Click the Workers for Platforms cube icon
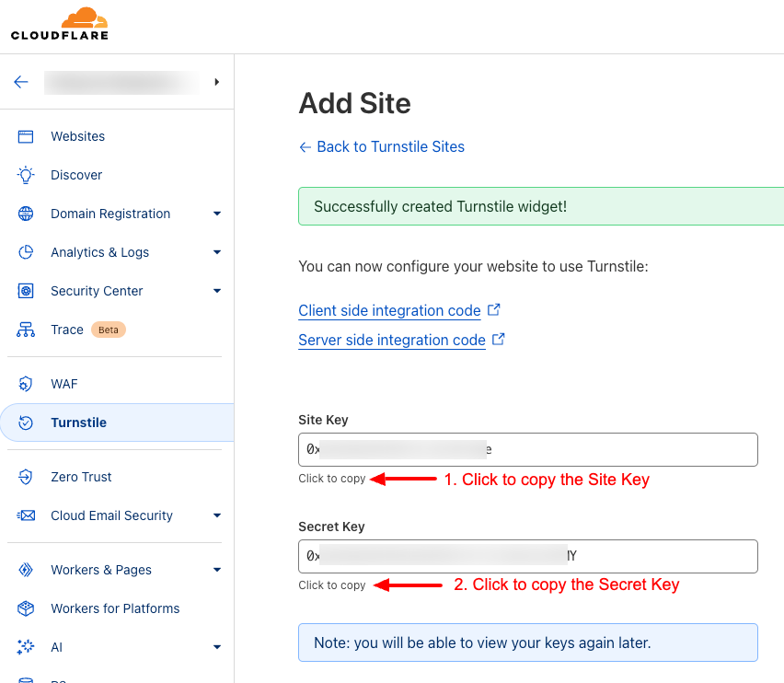This screenshot has height=683, width=784. coord(26,608)
